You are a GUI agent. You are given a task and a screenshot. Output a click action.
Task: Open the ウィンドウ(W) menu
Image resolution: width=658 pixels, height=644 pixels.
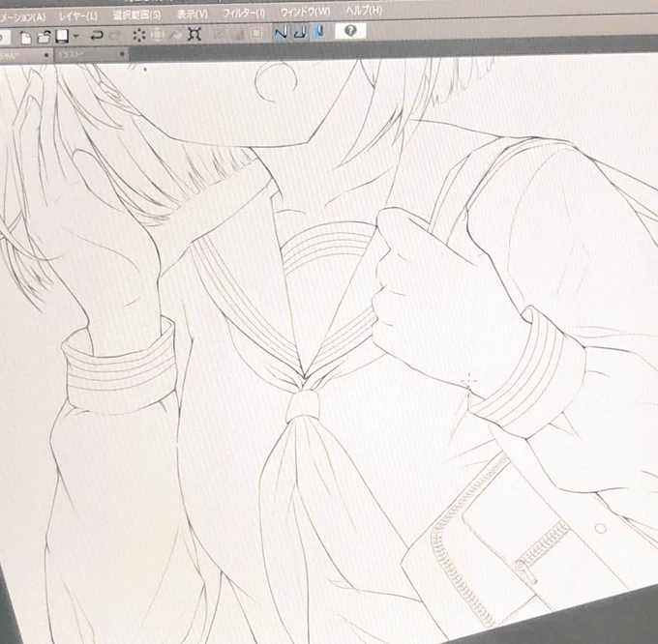(x=305, y=12)
